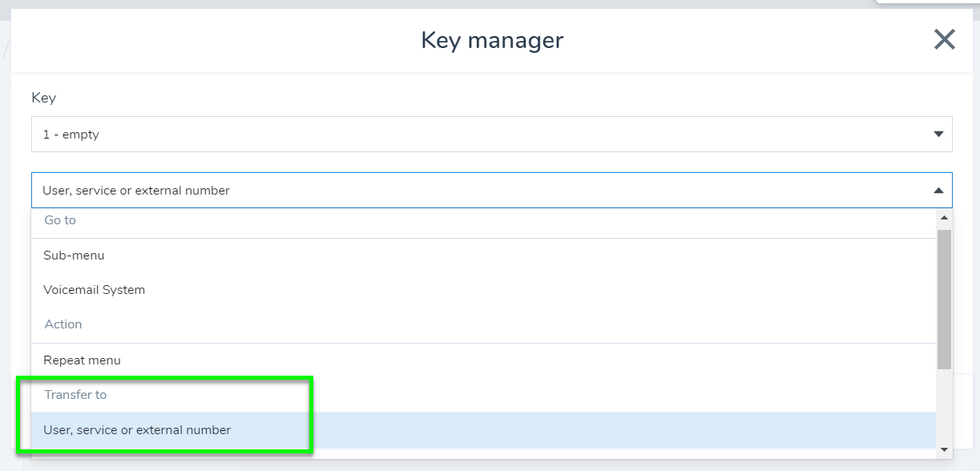The image size is (980, 471).
Task: Select the Sub-menu option
Action: [74, 256]
